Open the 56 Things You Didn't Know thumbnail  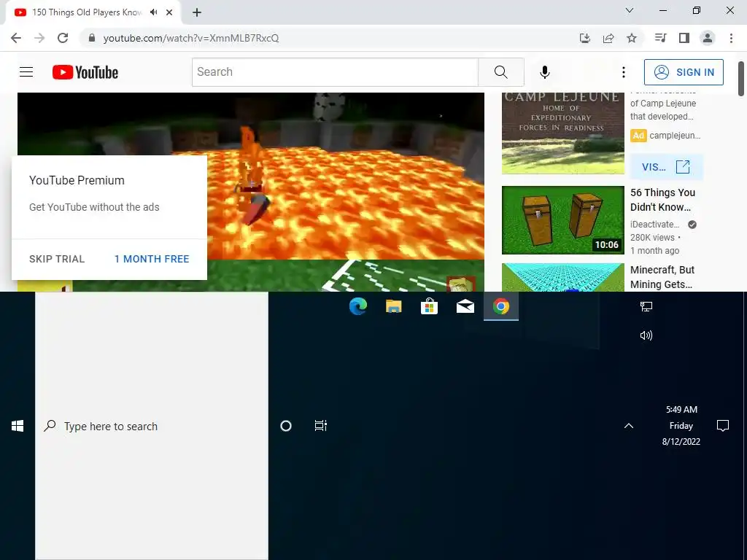562,220
